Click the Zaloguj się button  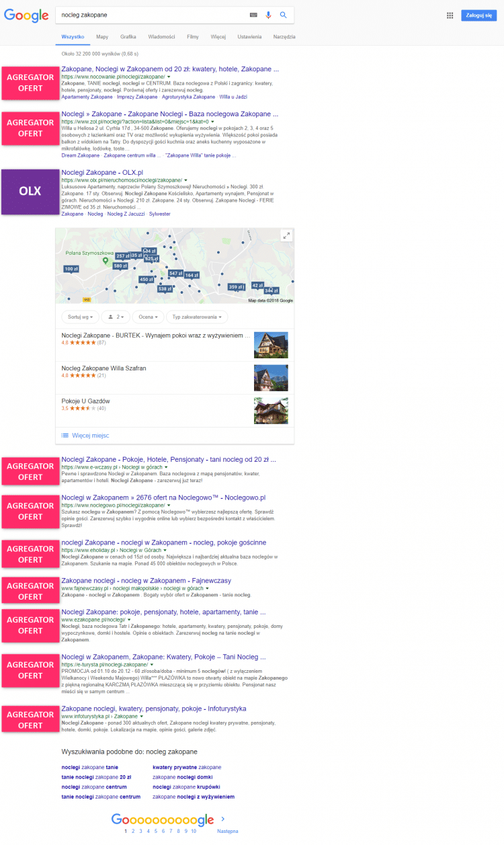pos(479,15)
